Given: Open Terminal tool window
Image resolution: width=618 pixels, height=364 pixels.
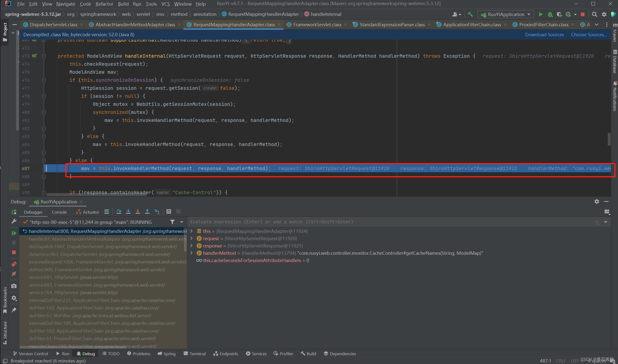Looking at the screenshot, I should [195, 354].
